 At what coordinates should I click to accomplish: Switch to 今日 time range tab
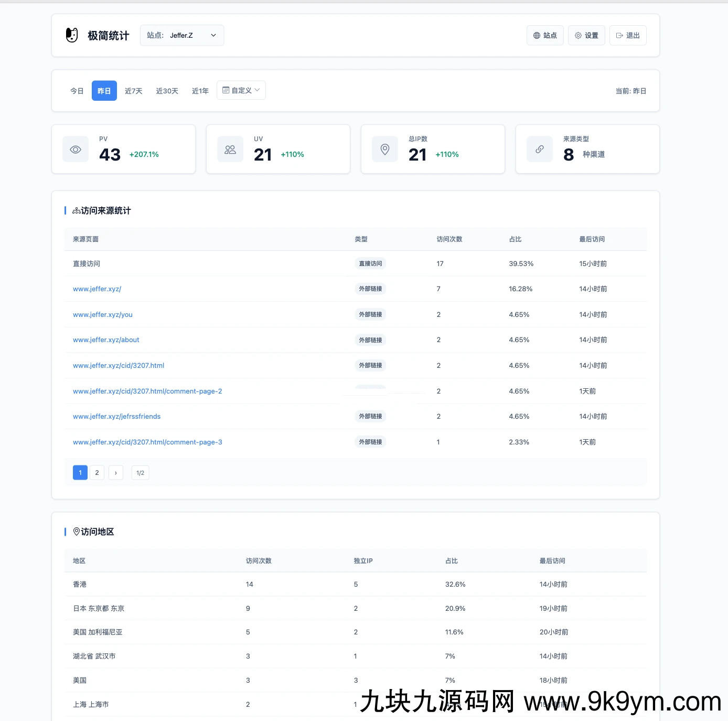(77, 91)
